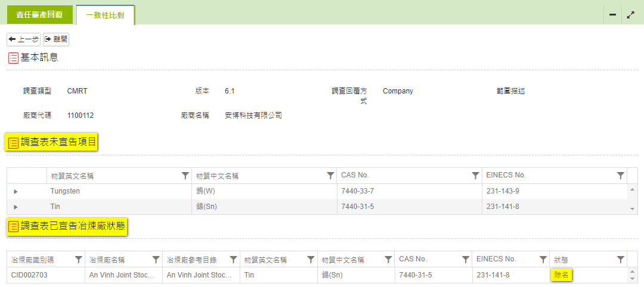Open filter for 冶煉廠名稱 column

coord(156,260)
